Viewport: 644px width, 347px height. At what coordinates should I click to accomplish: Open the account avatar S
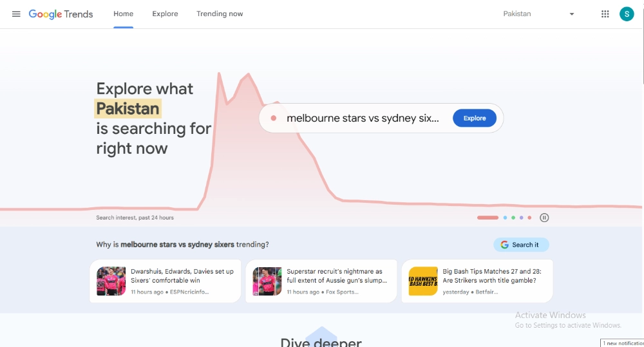(x=627, y=14)
